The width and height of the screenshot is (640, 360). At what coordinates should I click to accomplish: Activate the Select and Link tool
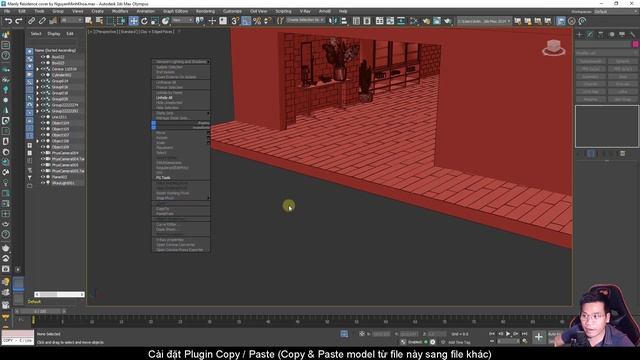click(x=31, y=21)
